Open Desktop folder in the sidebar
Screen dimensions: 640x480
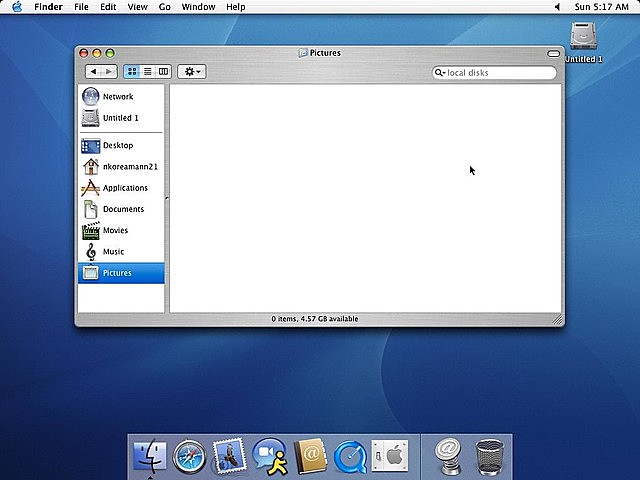tap(121, 145)
